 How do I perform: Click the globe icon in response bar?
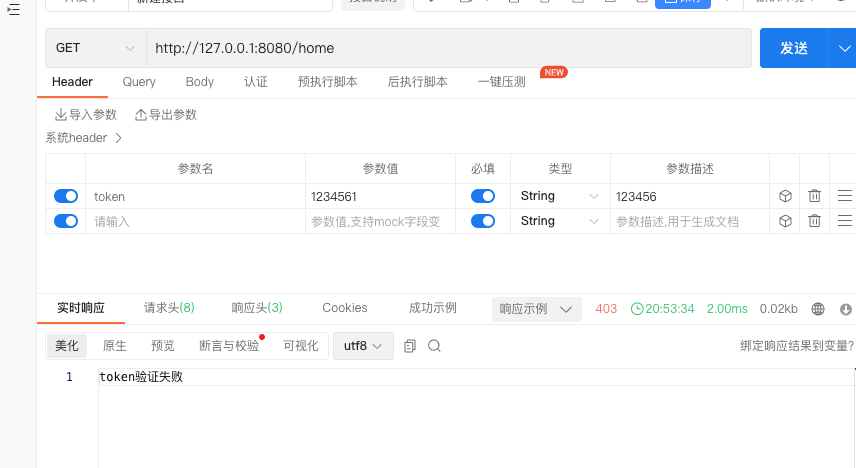coord(818,309)
